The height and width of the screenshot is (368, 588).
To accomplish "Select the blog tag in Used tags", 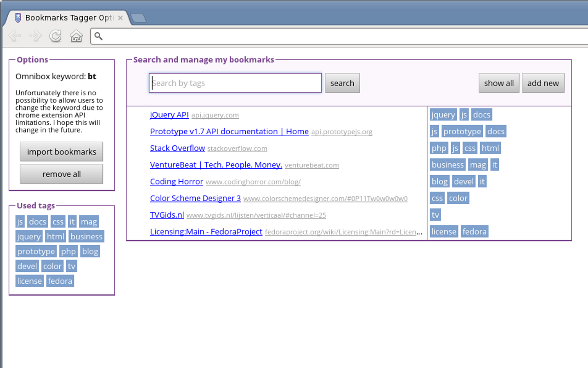I will [90, 251].
